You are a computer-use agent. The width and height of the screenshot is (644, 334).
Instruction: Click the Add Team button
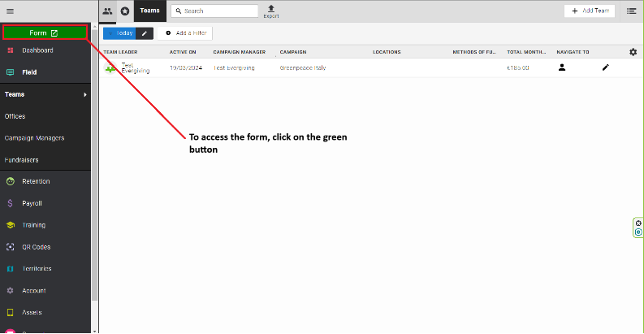590,11
